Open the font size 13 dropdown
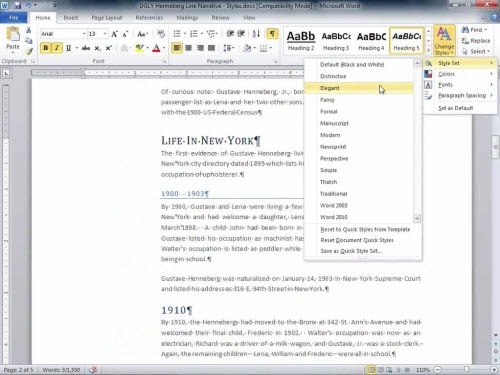 coord(105,34)
